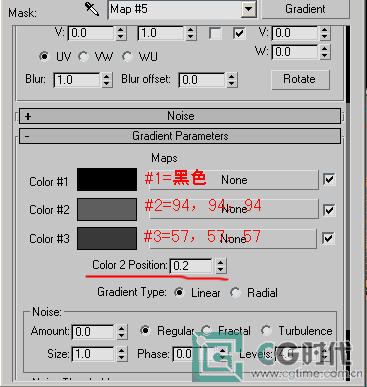Click the Rotate button
The image size is (367, 387).
300,79
